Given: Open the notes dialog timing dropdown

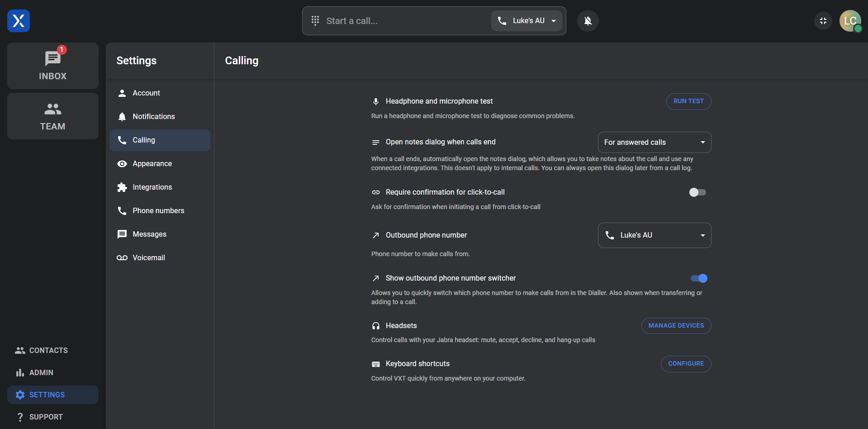Looking at the screenshot, I should coord(654,142).
